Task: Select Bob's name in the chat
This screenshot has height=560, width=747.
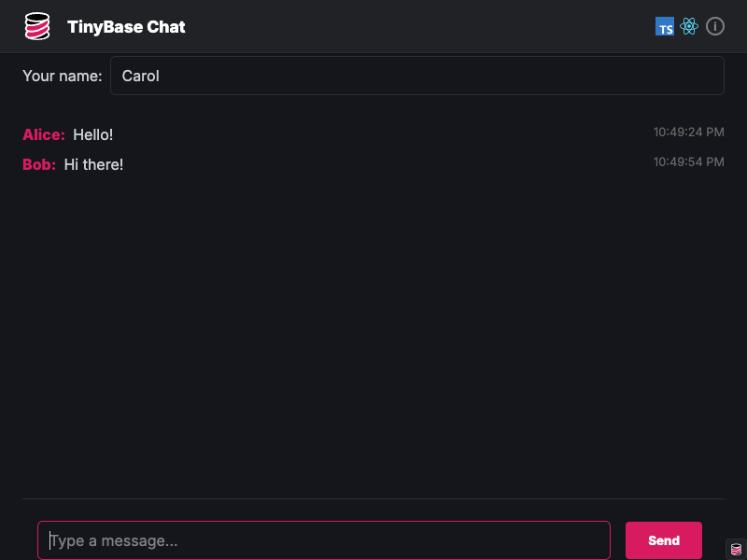Action: click(x=37, y=164)
